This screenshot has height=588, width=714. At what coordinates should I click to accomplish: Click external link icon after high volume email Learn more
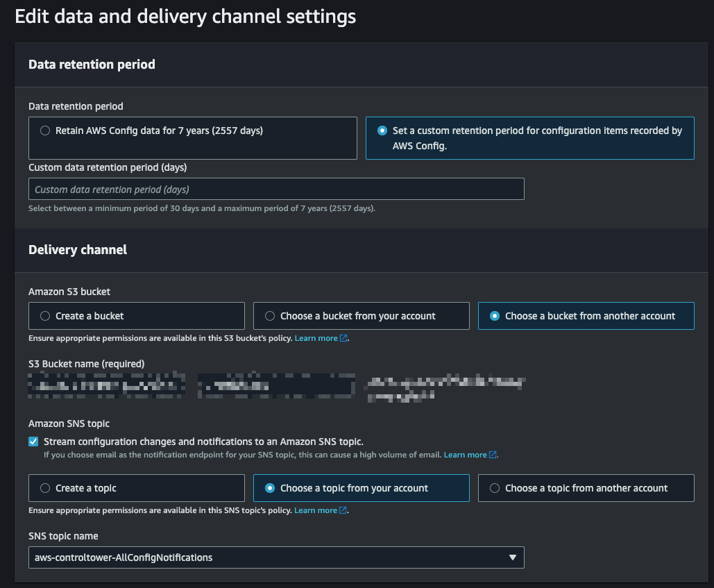click(x=493, y=455)
